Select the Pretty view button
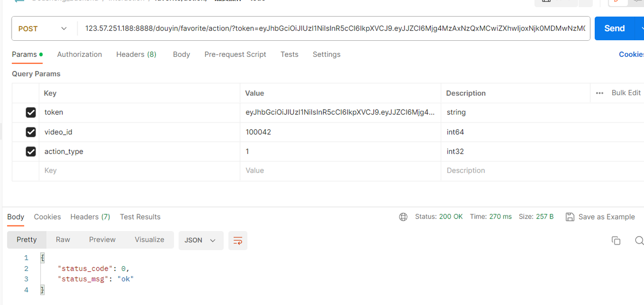This screenshot has width=644, height=305. [27, 240]
